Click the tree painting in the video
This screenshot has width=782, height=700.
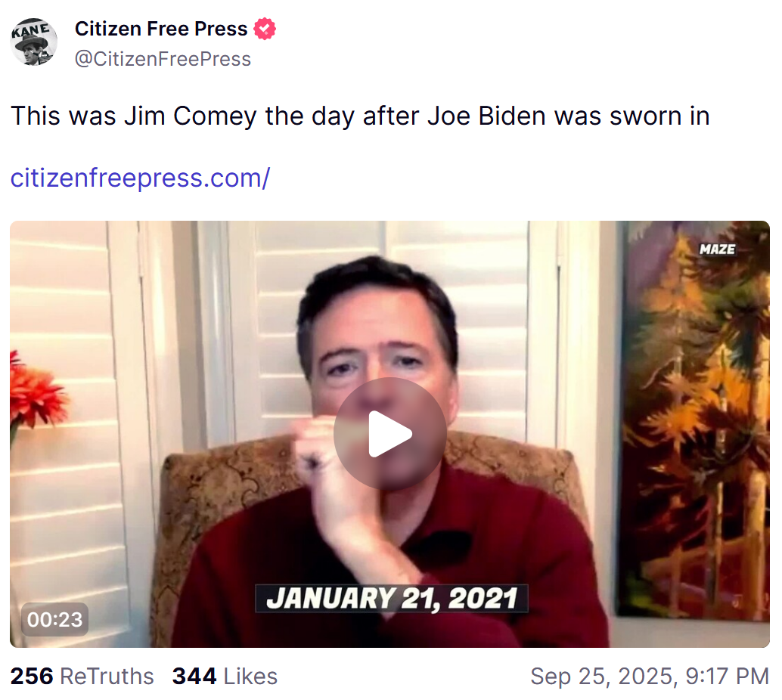[694, 421]
